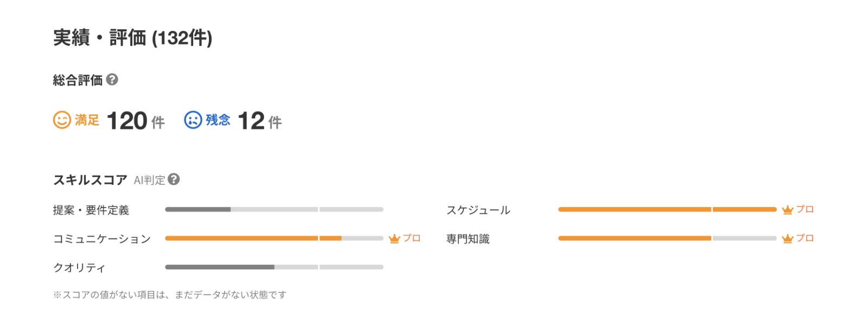Click the スケジュール score bar
The height and width of the screenshot is (331, 868).
click(667, 209)
